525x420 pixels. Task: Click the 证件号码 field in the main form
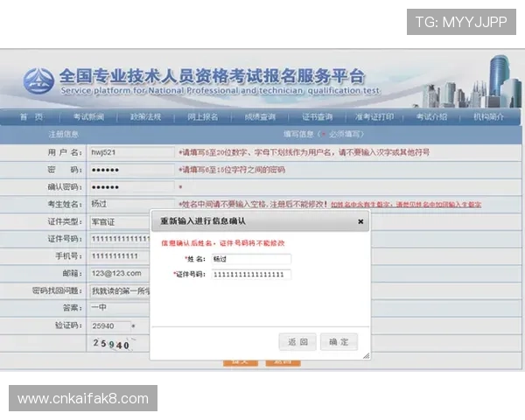pos(120,239)
